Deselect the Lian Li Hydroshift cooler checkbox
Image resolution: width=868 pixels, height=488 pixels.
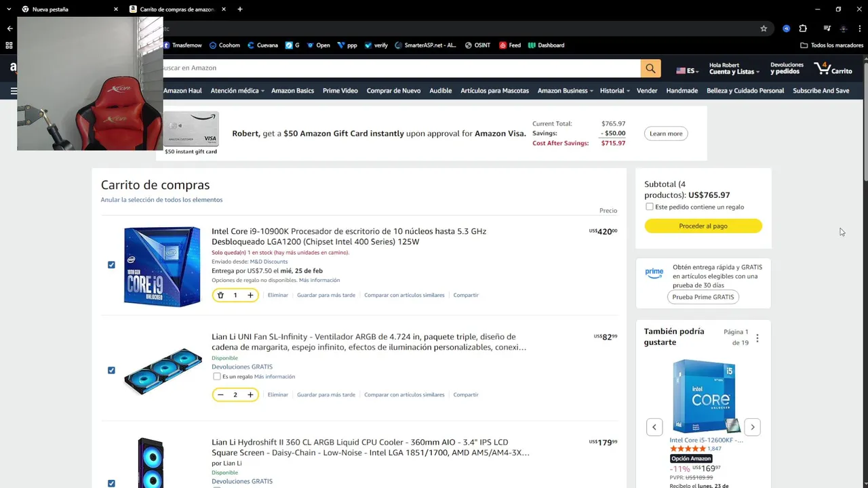[x=111, y=483]
